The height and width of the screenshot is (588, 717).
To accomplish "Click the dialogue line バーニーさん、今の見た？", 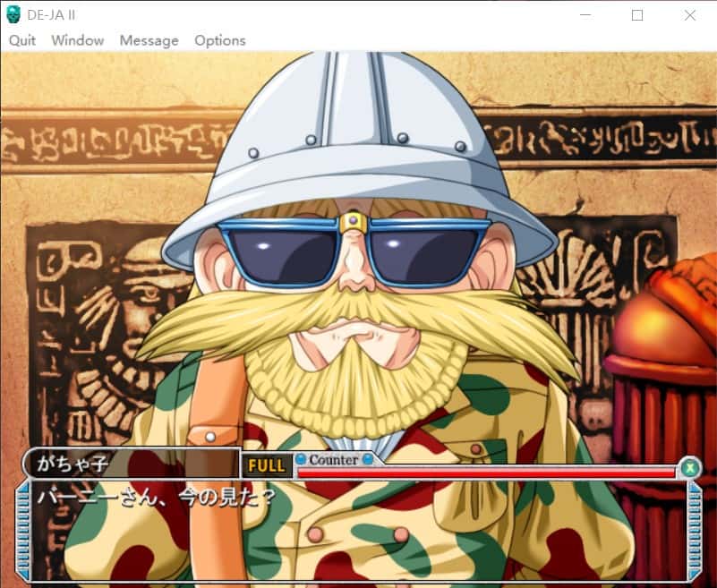I will (157, 497).
